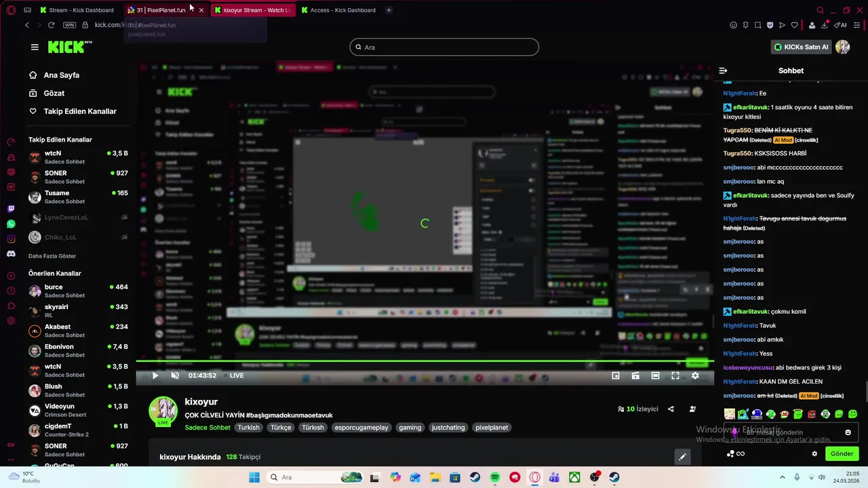Open Opera downloads icon
Viewport: 868px width, 488px height.
[825, 25]
